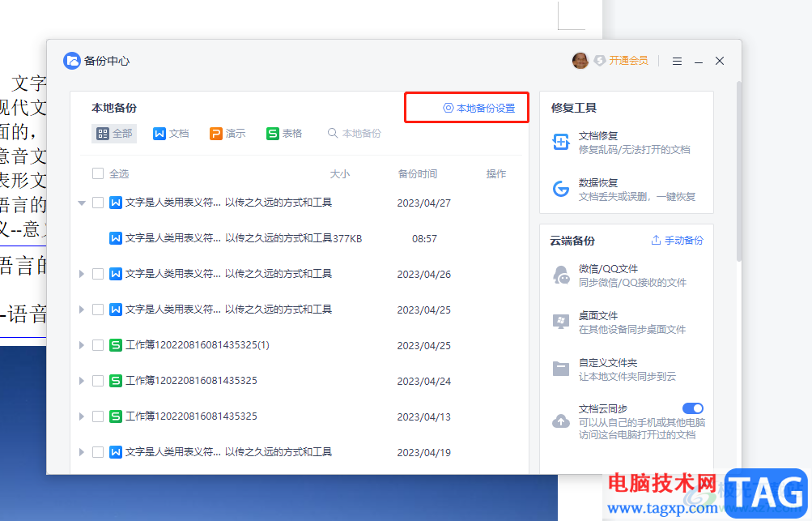Click the Writer icon of 2023/04/19 document

click(x=116, y=452)
